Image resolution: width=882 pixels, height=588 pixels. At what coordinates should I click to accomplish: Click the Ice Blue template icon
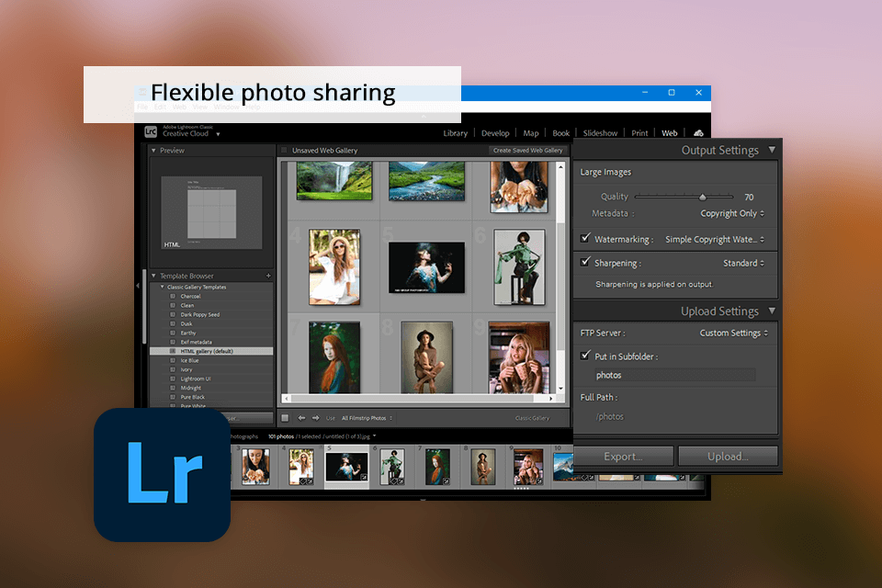(173, 360)
